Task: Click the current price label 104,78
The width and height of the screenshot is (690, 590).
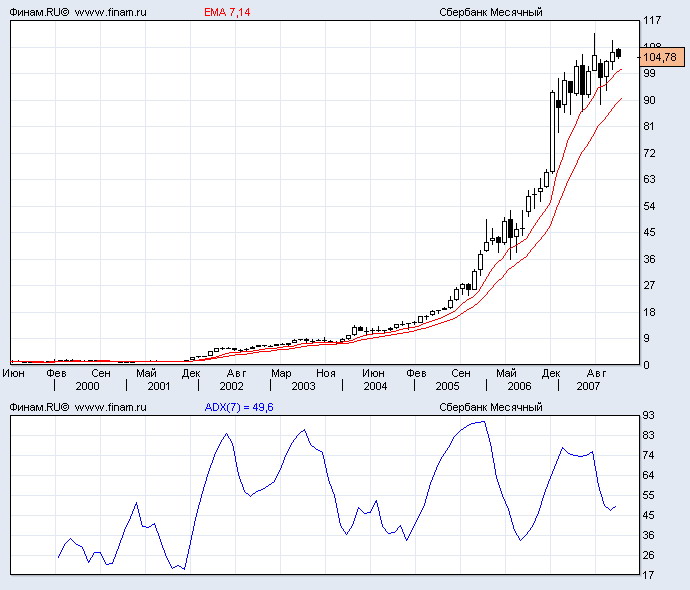Action: tap(661, 59)
